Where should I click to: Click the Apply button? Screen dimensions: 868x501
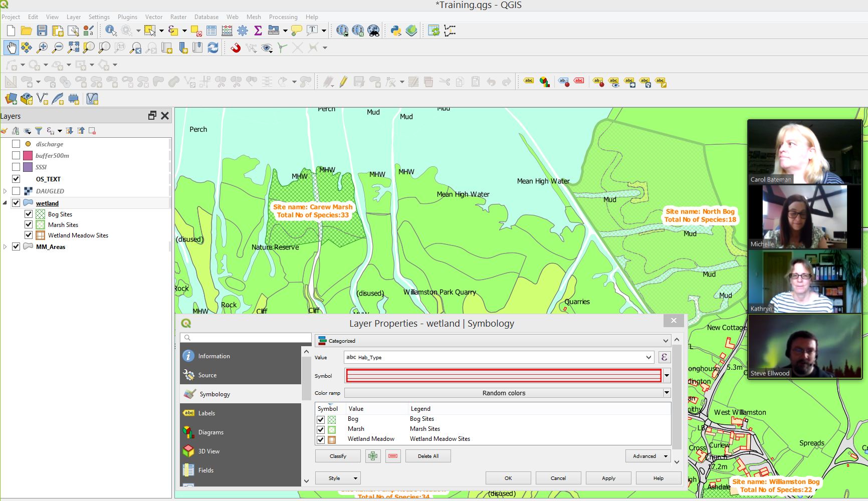pos(608,478)
